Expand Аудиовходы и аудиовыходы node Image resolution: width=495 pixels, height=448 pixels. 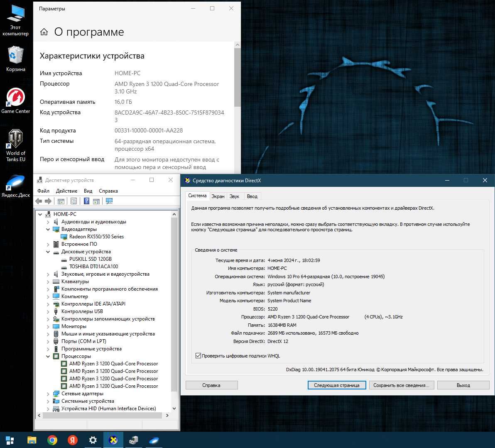tap(48, 222)
